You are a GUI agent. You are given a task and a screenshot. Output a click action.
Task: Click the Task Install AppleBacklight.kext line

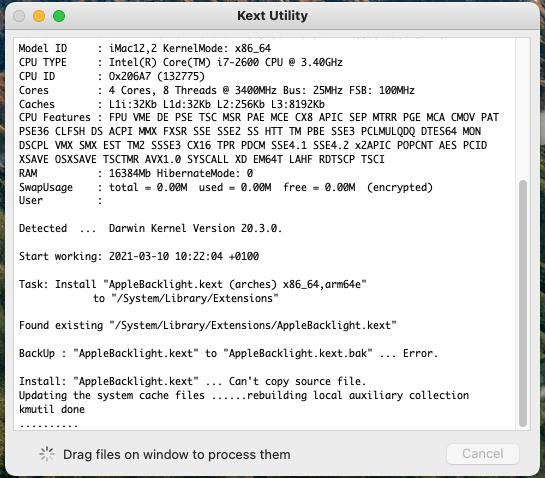point(193,284)
